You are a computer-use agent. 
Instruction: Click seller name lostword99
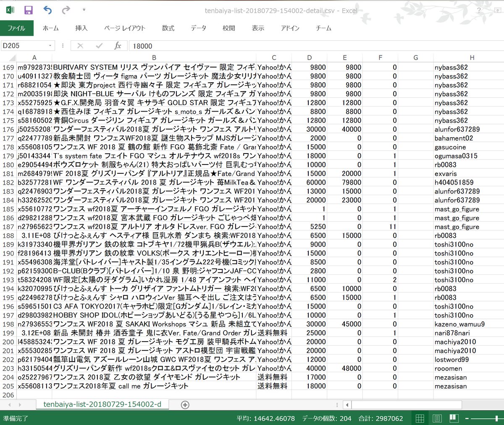tap(451, 359)
